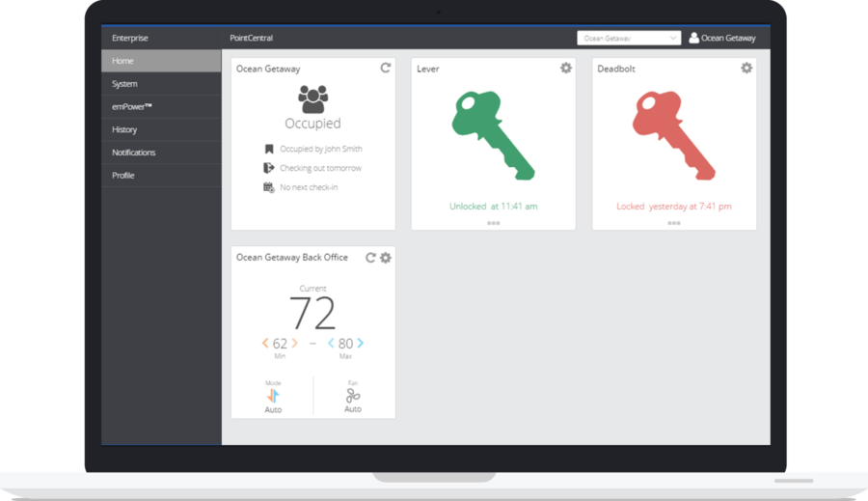Expand the Deadbolt card three-dot menu
The height and width of the screenshot is (501, 868).
(674, 223)
